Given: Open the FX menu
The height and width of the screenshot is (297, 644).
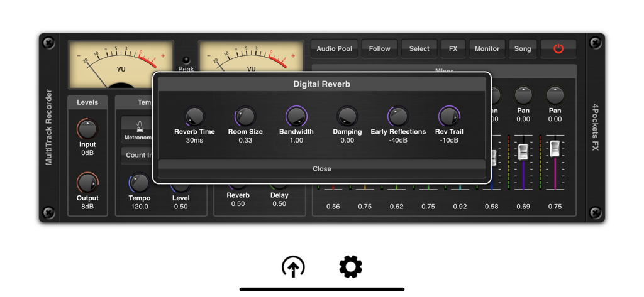Looking at the screenshot, I should pos(453,49).
